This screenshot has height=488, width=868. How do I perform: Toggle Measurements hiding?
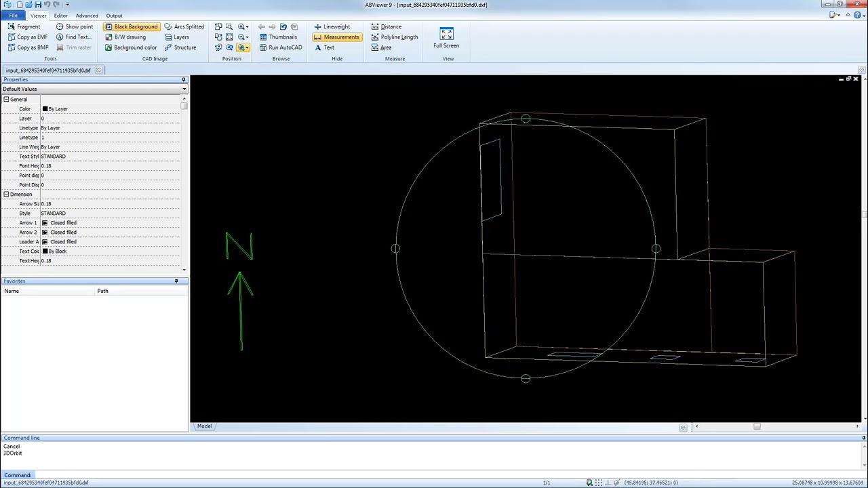[x=336, y=37]
